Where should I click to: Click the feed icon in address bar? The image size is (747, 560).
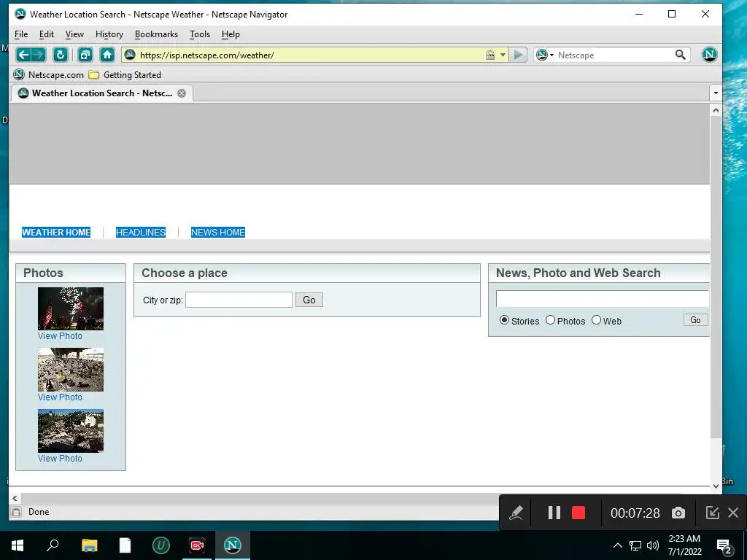coord(489,55)
